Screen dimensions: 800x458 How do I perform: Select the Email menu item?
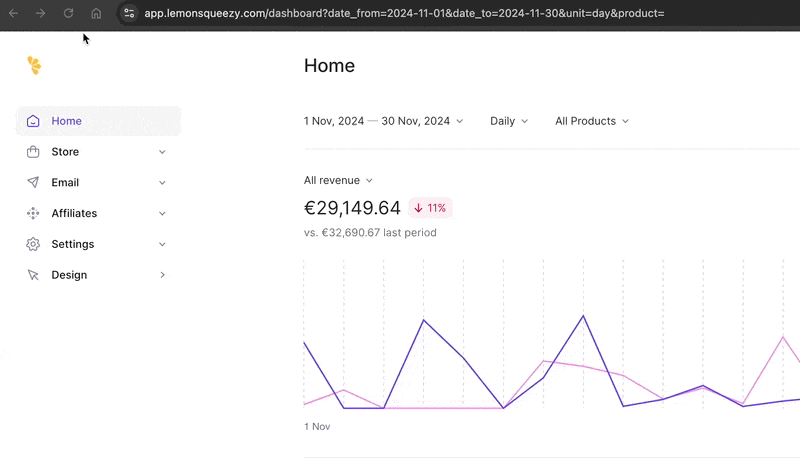tap(65, 183)
